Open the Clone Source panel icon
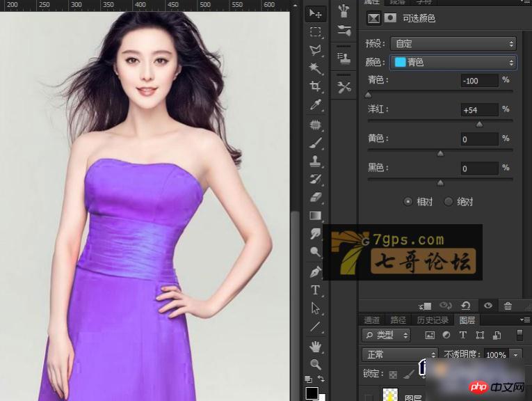The height and width of the screenshot is (401, 532). coord(344,58)
